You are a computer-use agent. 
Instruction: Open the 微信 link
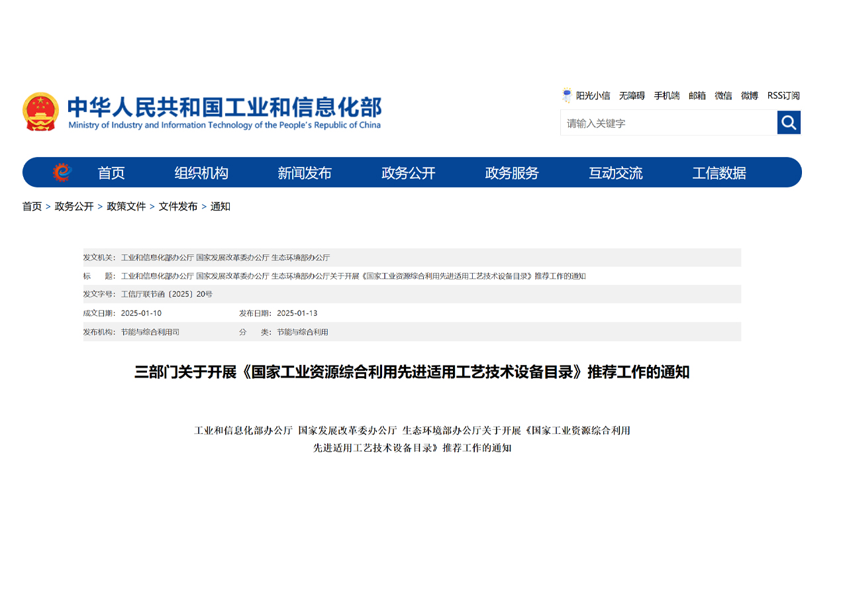point(723,95)
